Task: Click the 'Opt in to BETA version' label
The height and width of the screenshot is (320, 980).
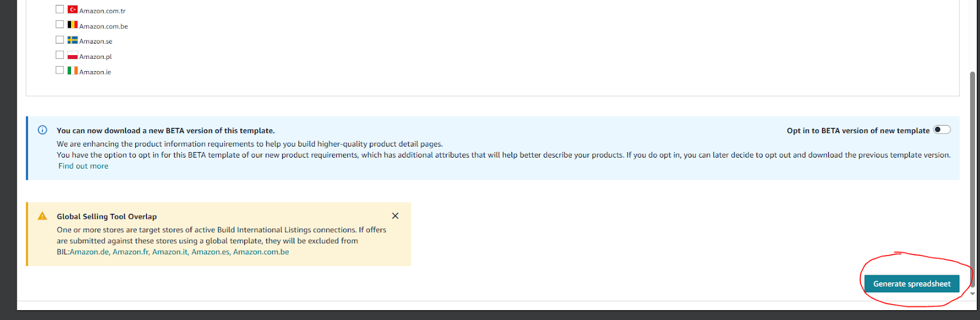Action: pyautogui.click(x=858, y=131)
